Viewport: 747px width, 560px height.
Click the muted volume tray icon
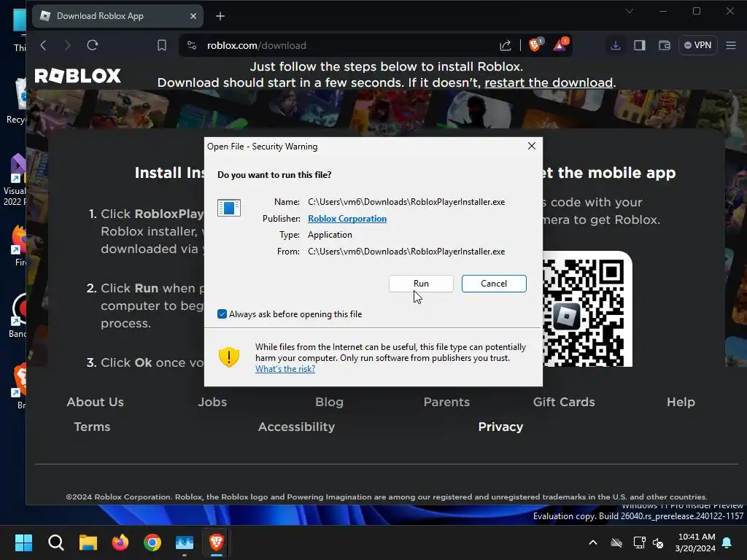click(659, 542)
